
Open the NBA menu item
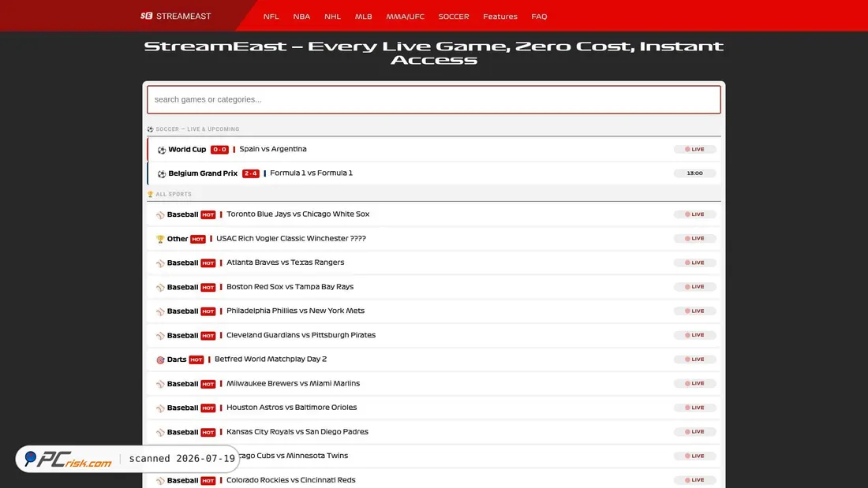coord(301,17)
